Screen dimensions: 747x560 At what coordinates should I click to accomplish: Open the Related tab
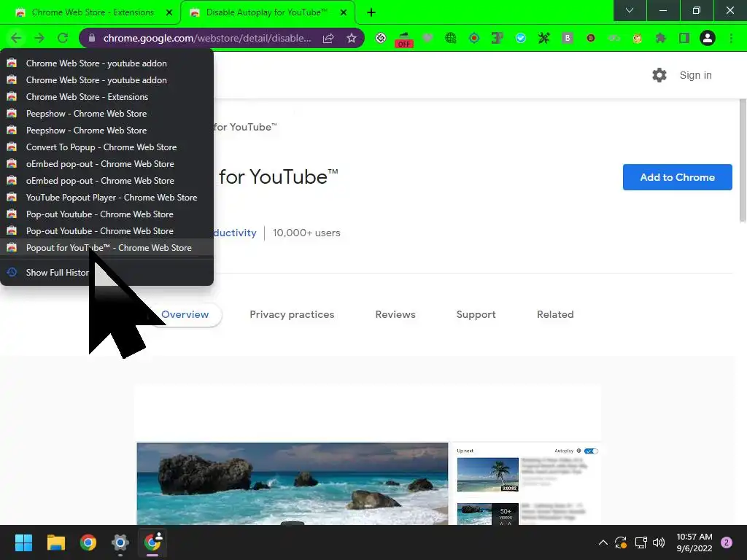[555, 315]
